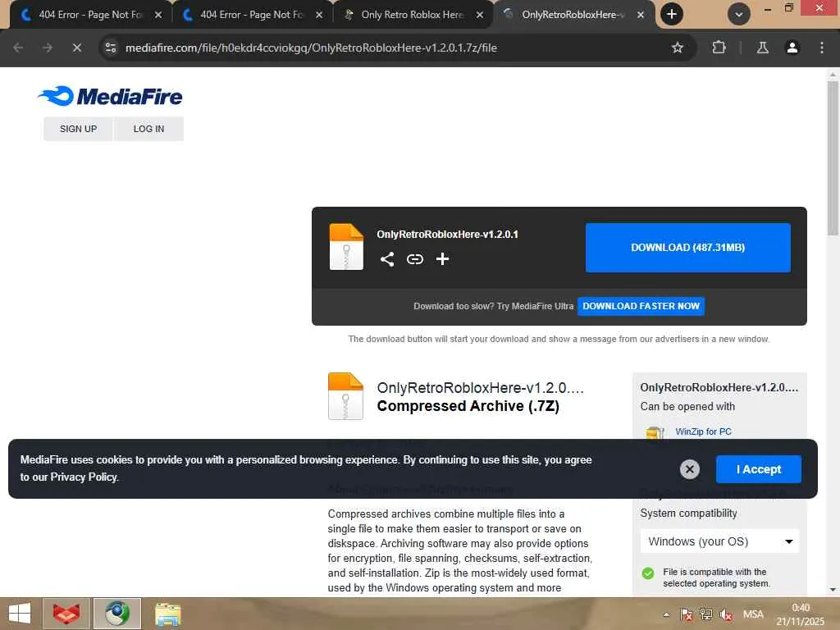This screenshot has height=630, width=840.
Task: Click the network tray icon
Action: tap(706, 614)
